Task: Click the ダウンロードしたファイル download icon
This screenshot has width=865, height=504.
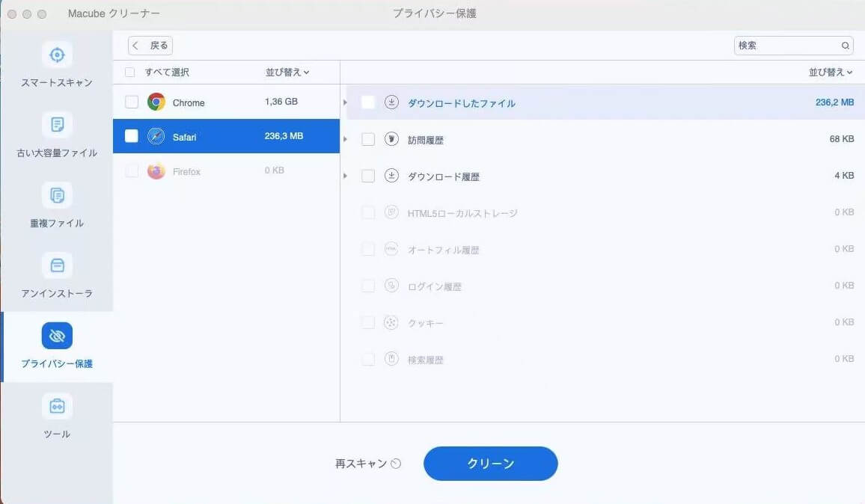Action: pos(391,102)
